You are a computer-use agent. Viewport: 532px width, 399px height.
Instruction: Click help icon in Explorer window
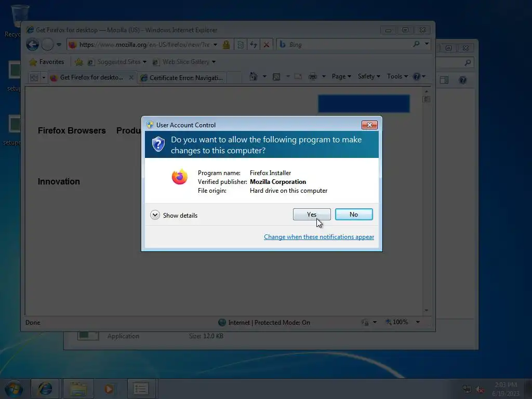[x=462, y=80]
